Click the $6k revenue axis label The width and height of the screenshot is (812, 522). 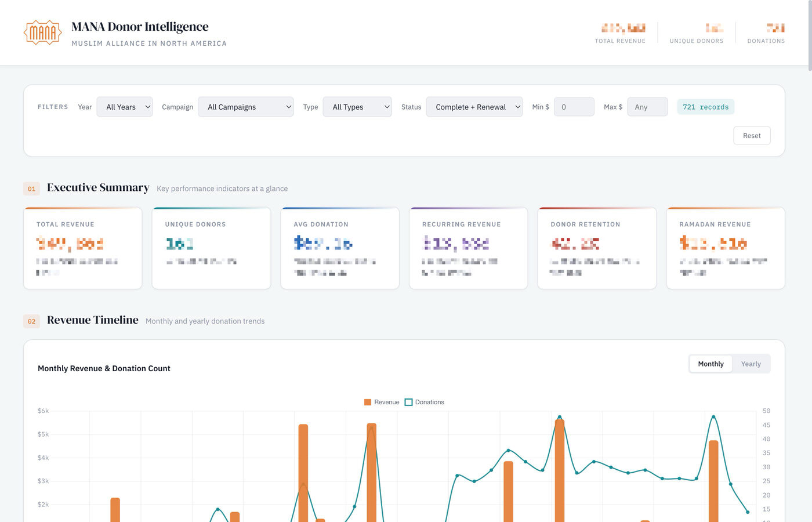[43, 411]
